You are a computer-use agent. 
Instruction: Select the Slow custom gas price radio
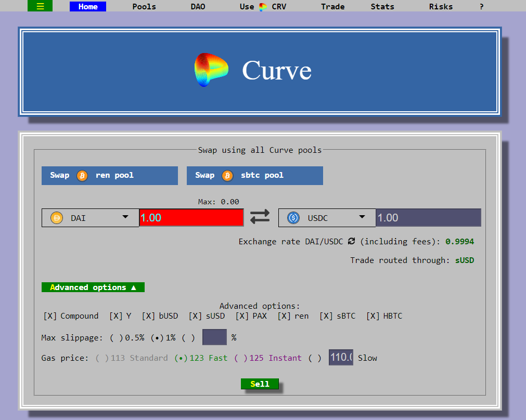click(315, 358)
